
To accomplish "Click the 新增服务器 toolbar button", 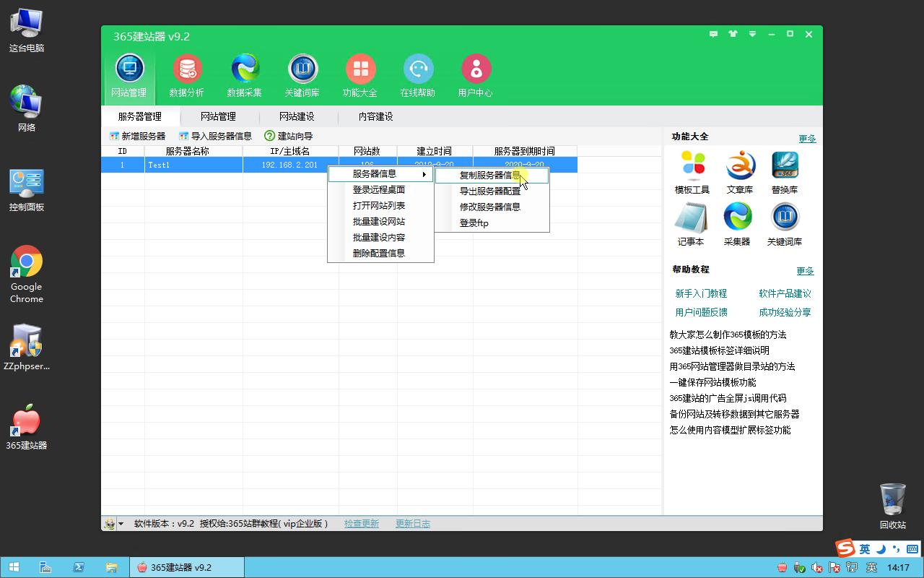I will pyautogui.click(x=137, y=136).
